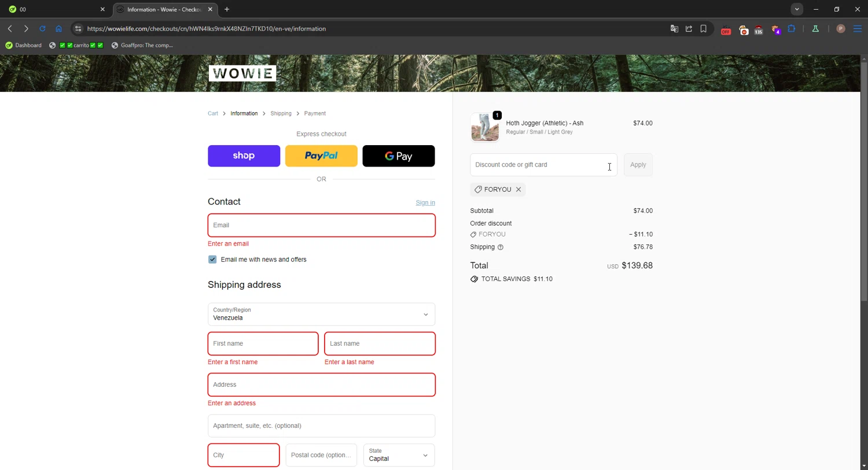The height and width of the screenshot is (470, 868).
Task: Focus the First name field
Action: click(x=263, y=343)
